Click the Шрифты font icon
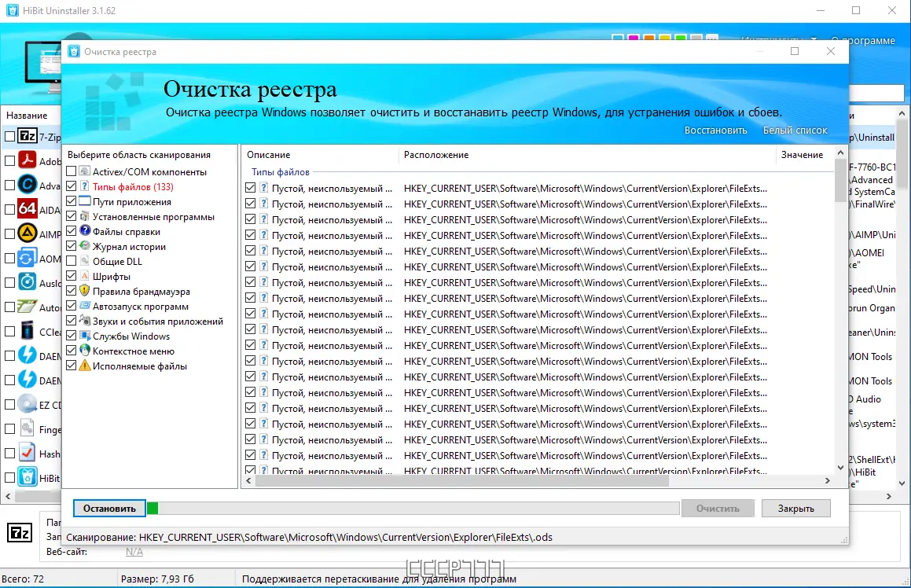This screenshot has height=588, width=911. coord(85,276)
